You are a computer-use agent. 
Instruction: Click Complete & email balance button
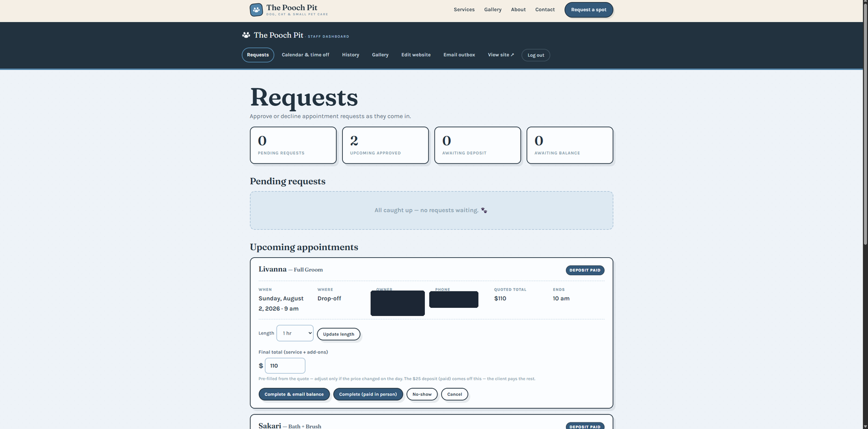coord(294,394)
